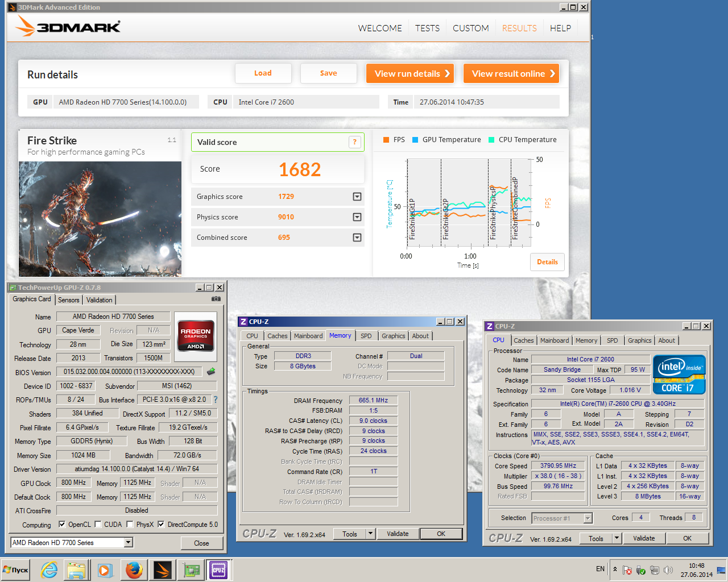This screenshot has width=728, height=582.
Task: Click the GPU-Z BIOS save chip icon
Action: tap(211, 372)
